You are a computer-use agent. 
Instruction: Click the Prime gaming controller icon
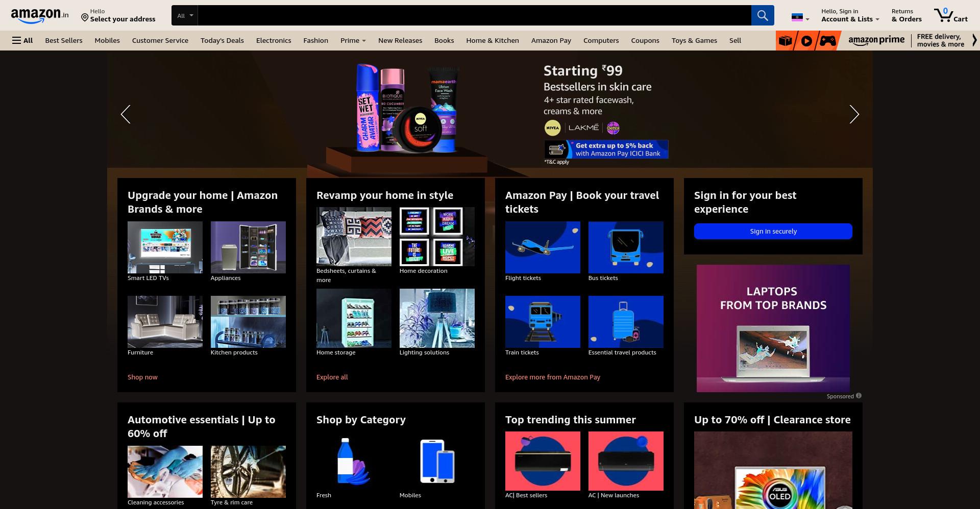pyautogui.click(x=828, y=41)
